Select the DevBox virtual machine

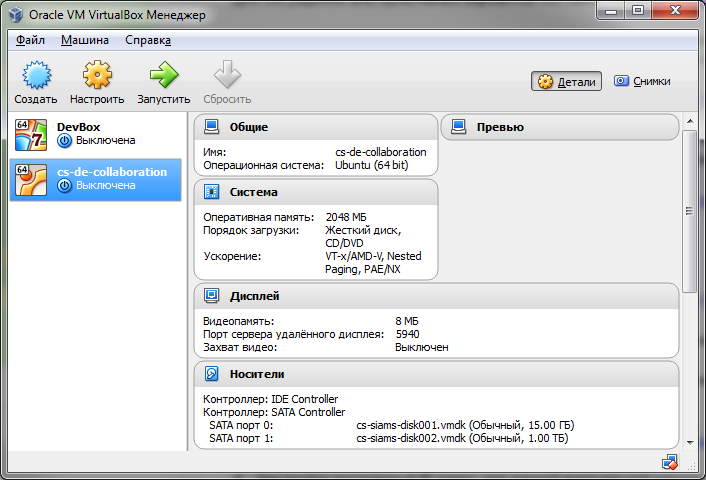(x=95, y=135)
